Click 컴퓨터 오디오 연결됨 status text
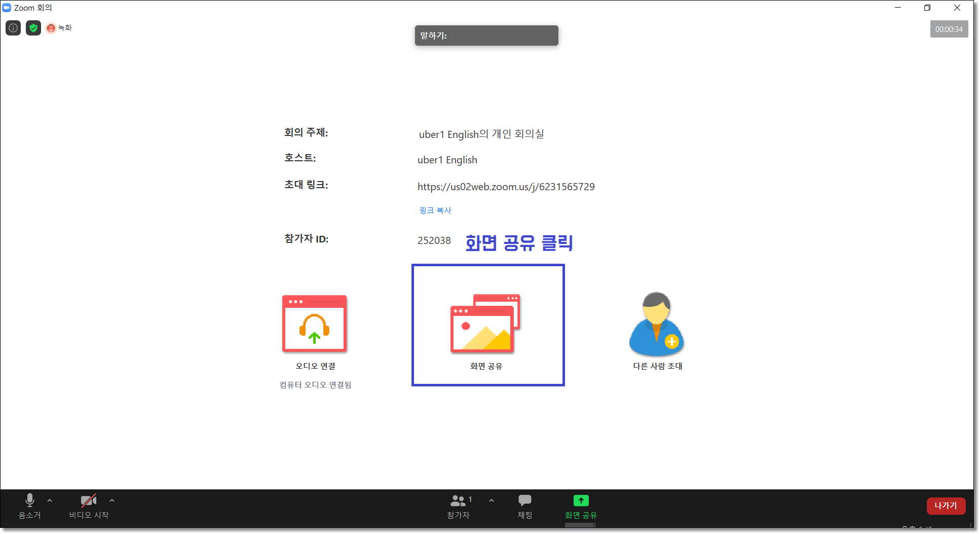The height and width of the screenshot is (534, 980). pos(315,385)
